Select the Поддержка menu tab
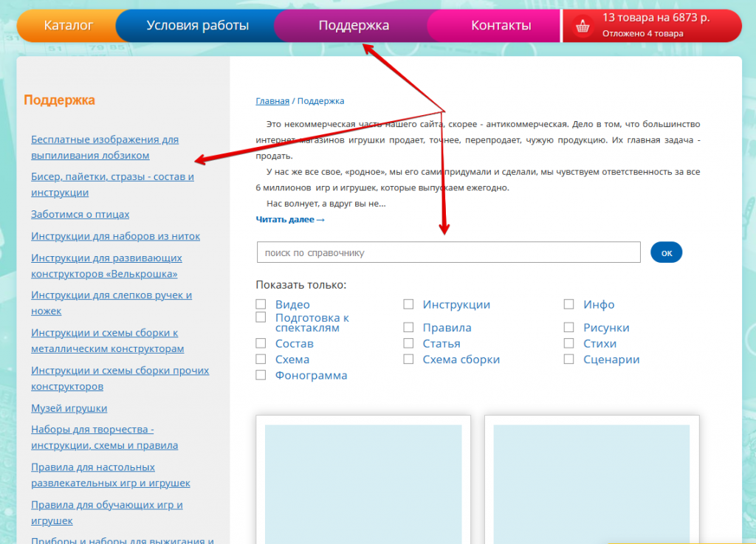The width and height of the screenshot is (756, 544). click(x=354, y=26)
